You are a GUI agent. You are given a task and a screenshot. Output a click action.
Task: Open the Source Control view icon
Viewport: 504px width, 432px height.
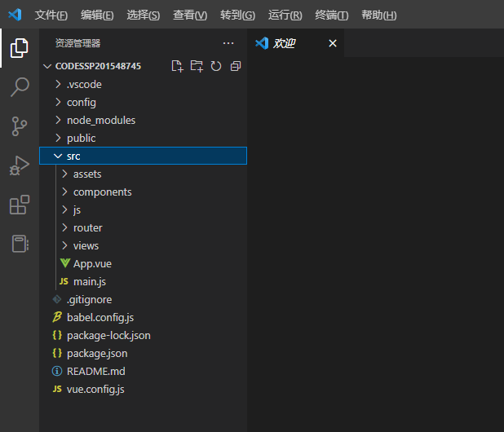(x=20, y=126)
